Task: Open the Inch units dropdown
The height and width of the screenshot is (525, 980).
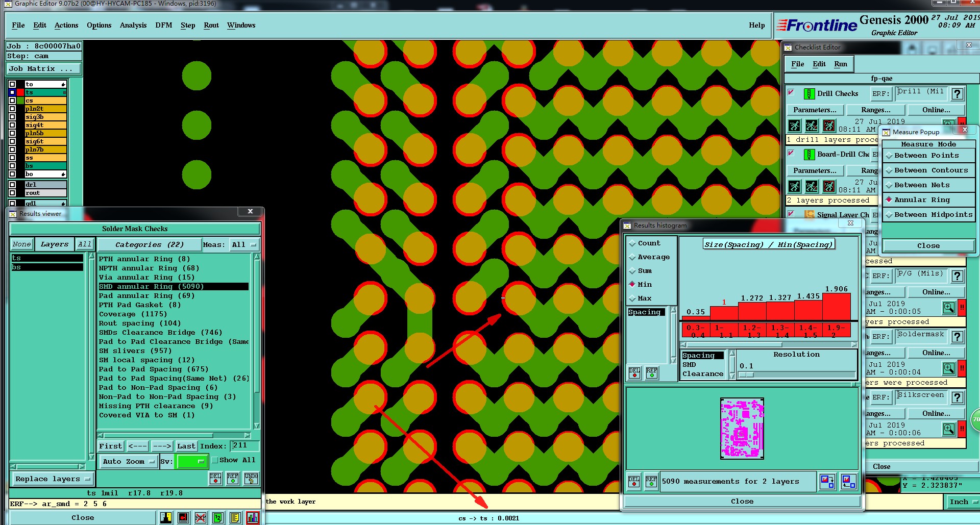Action: tap(962, 502)
